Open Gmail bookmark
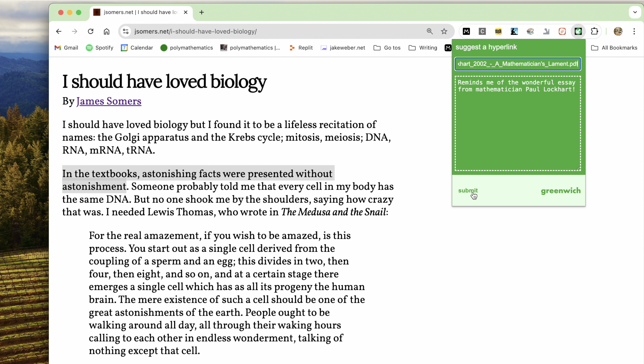Screen dimensions: 644x364 point(66,48)
